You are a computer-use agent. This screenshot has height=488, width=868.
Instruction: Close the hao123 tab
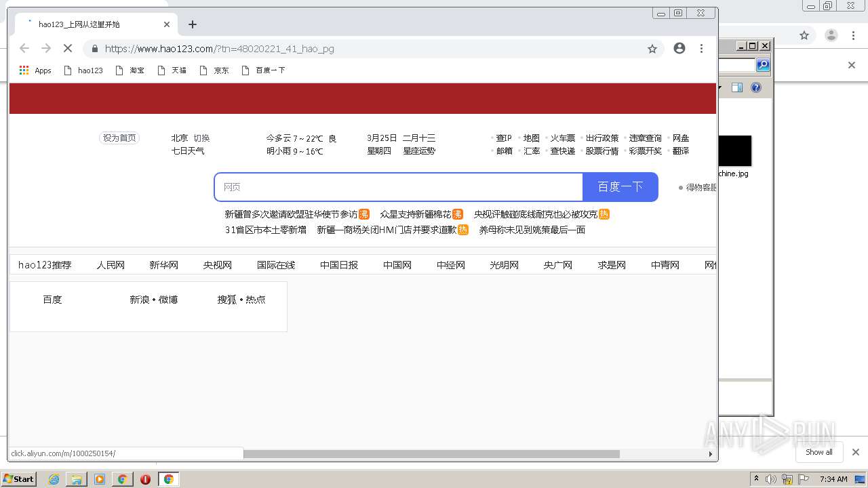pos(167,24)
